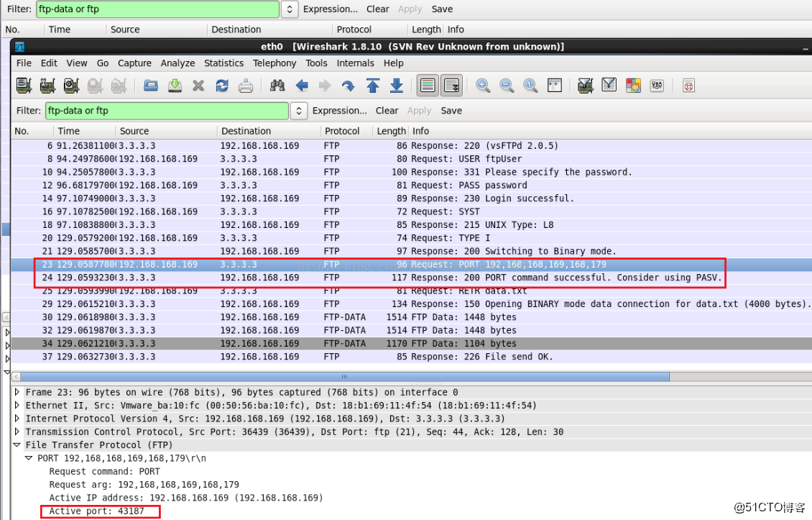812x520 pixels.
Task: Expand Internet Protocol Version 4 row
Action: point(17,419)
